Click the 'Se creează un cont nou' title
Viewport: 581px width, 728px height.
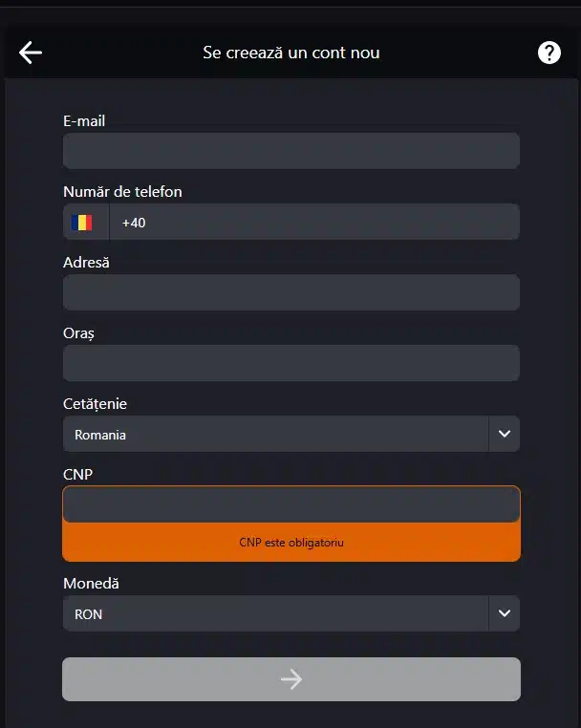291,53
